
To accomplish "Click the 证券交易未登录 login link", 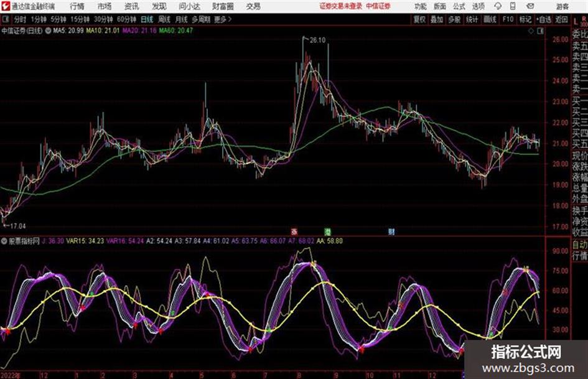I will click(x=341, y=6).
